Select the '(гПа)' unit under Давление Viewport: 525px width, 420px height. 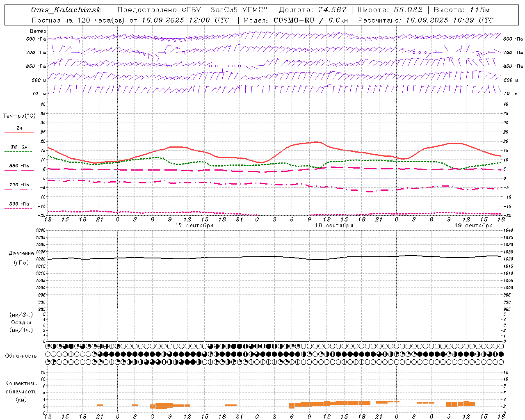point(21,262)
